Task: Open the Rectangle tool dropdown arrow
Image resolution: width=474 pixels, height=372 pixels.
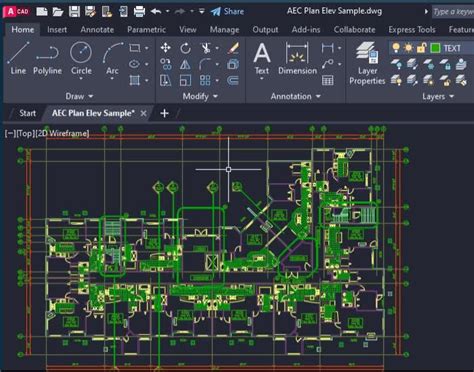Action: pyautogui.click(x=146, y=48)
